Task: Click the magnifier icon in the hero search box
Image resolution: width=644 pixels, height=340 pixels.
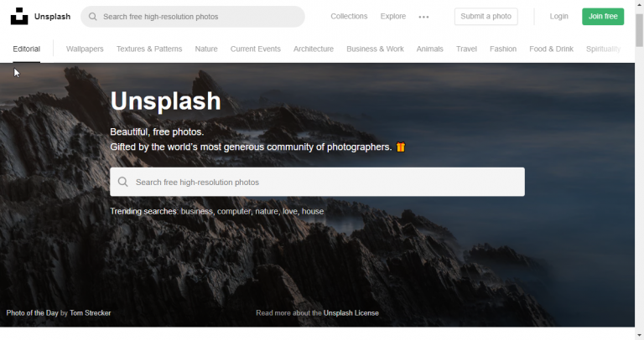Action: pos(123,182)
